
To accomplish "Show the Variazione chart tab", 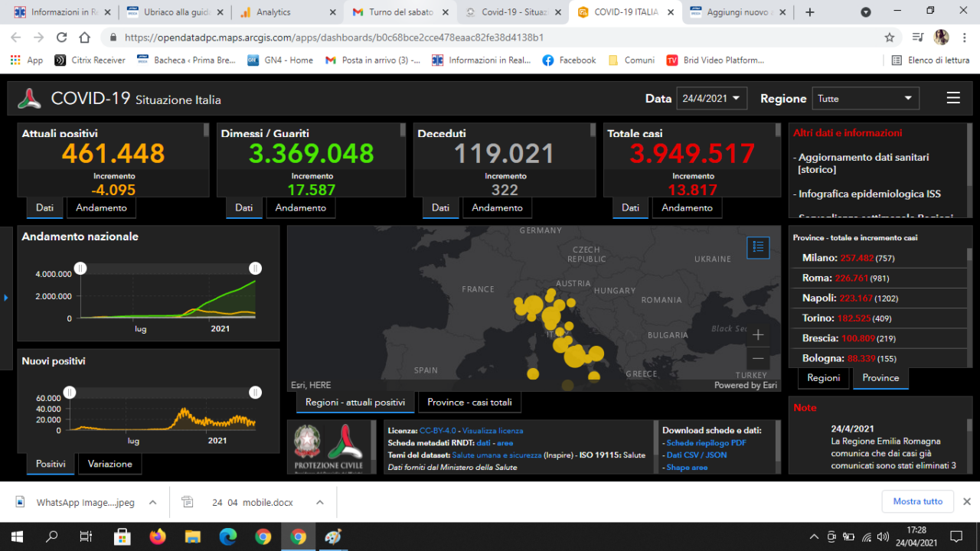I will point(109,464).
